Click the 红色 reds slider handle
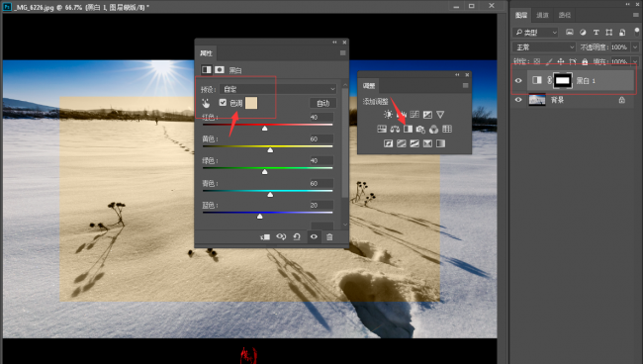The image size is (643, 364). click(265, 129)
